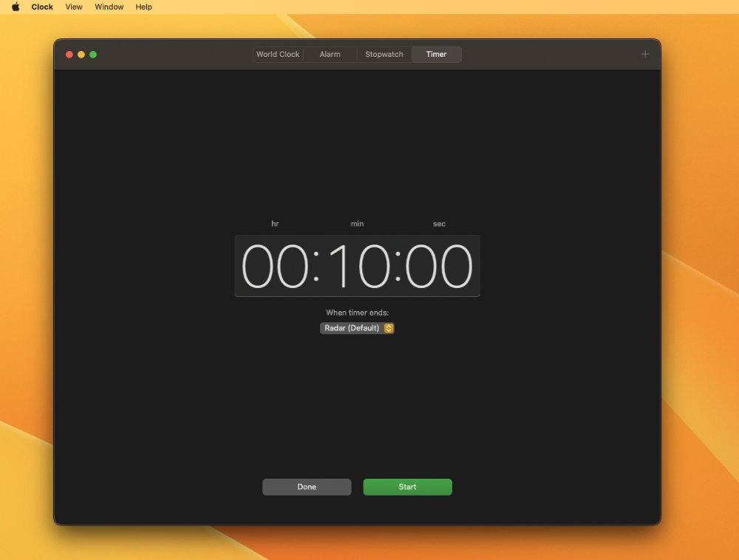Open the Help menu
The image size is (739, 560).
click(x=143, y=7)
